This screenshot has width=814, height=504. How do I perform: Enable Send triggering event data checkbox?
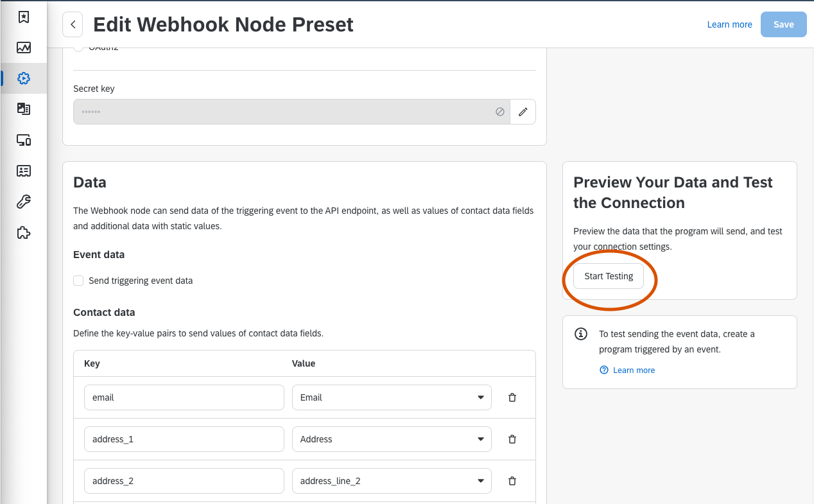point(78,281)
